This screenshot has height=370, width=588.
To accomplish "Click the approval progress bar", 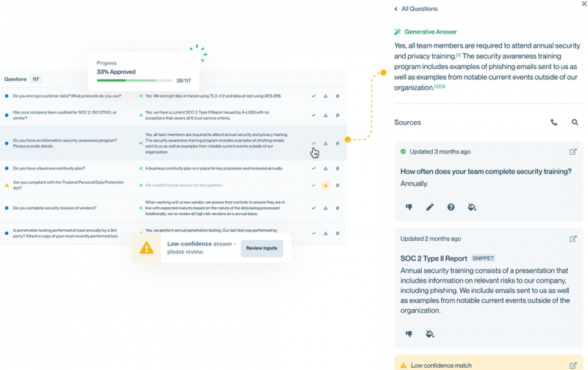I will (135, 80).
